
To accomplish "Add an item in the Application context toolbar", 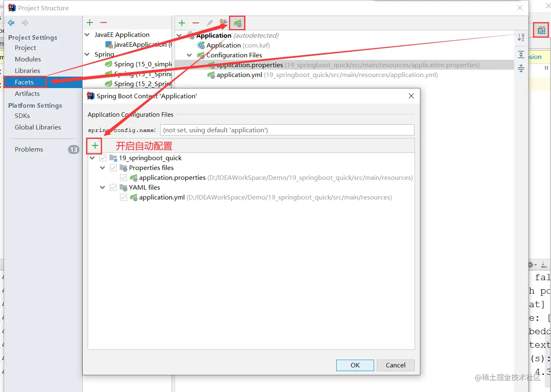I will coord(182,23).
